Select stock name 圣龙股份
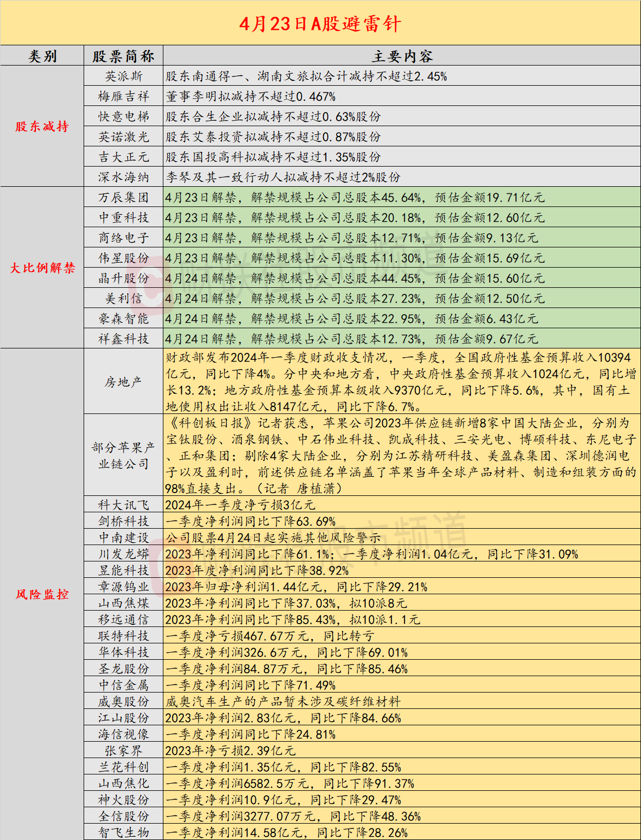 pos(124,669)
